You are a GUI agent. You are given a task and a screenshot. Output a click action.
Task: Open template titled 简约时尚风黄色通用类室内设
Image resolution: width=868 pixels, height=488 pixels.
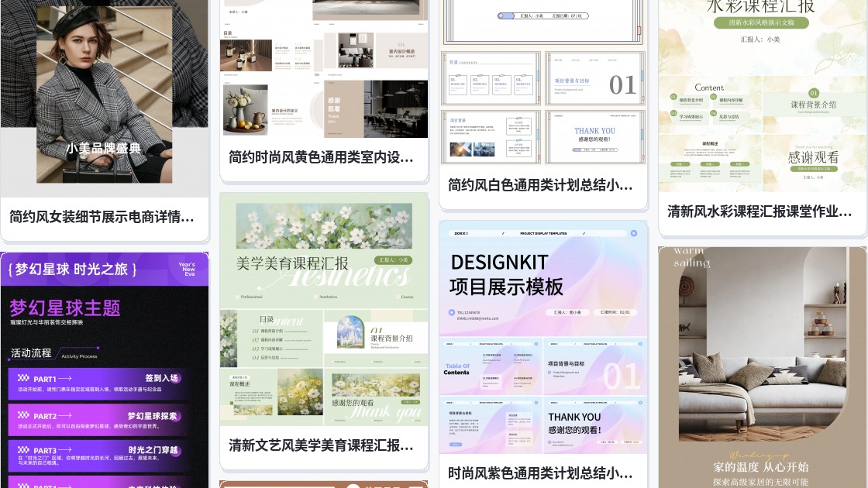321,158
